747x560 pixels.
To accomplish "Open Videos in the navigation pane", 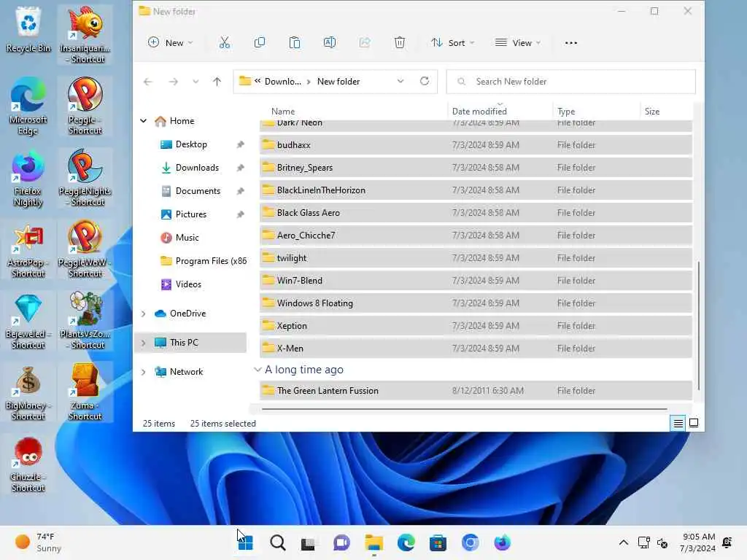I will [188, 284].
